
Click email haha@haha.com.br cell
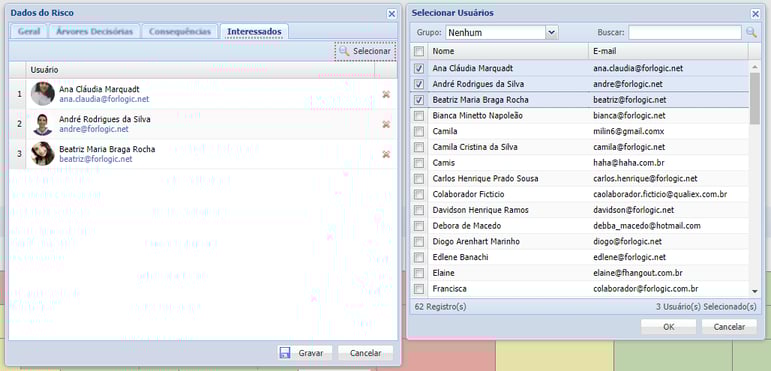pos(629,163)
